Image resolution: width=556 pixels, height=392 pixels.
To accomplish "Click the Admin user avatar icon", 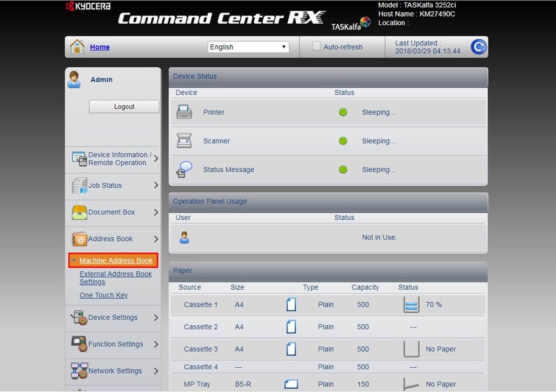I will tap(75, 80).
